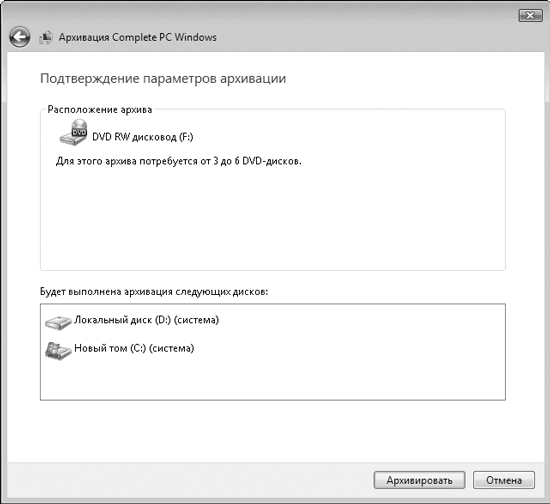This screenshot has width=550, height=504.
Task: Click the Local Disk (D:) drive icon
Action: 58,322
